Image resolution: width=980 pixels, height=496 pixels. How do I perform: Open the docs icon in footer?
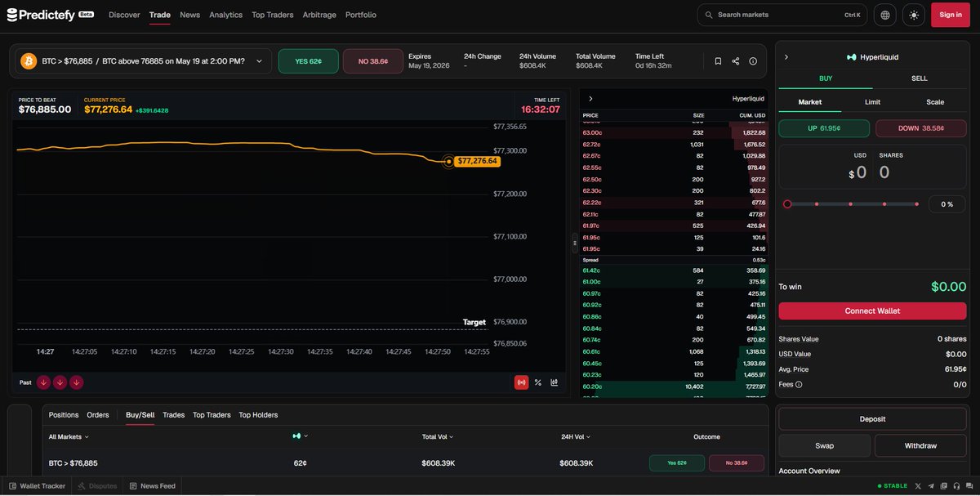point(942,485)
